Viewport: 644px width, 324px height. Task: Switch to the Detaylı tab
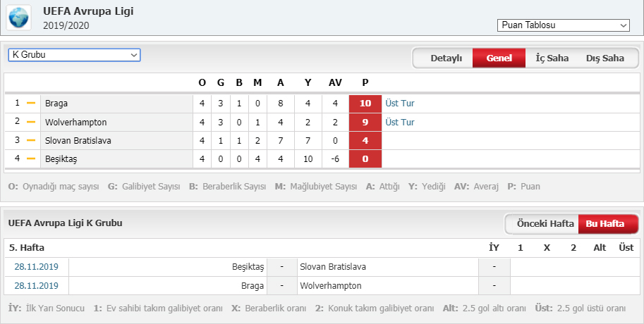pyautogui.click(x=446, y=58)
